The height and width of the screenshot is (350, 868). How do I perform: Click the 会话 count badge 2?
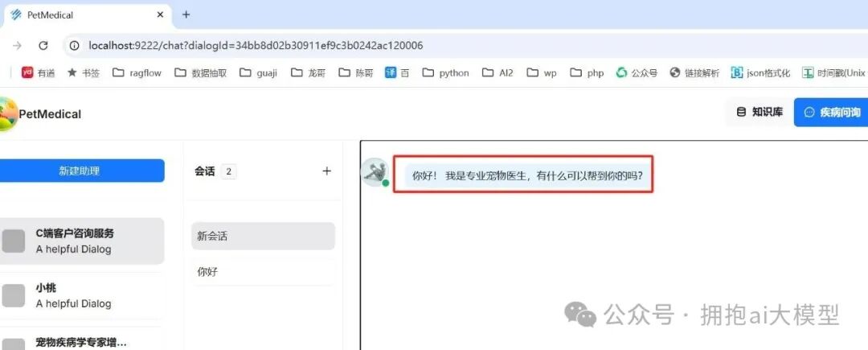coord(228,171)
